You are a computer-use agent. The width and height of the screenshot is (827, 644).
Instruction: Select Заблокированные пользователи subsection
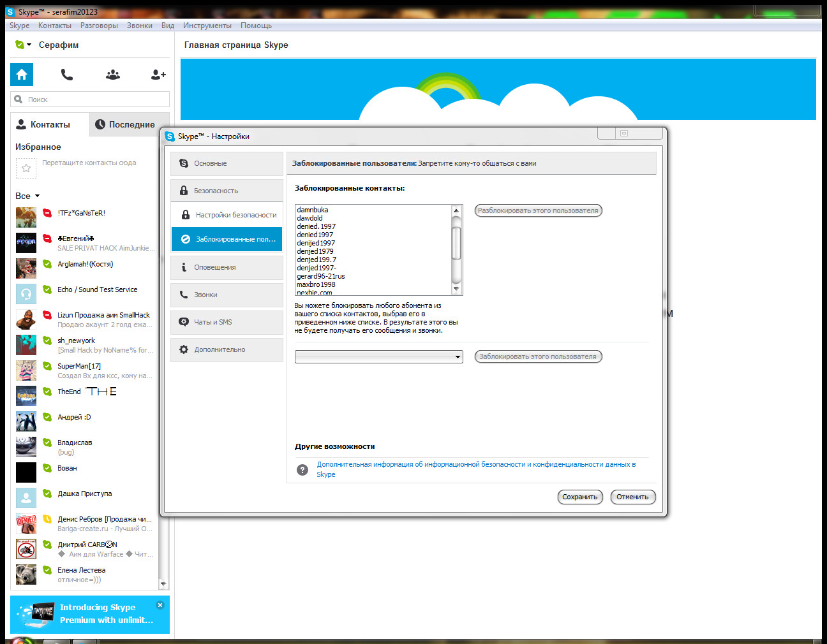coord(227,239)
